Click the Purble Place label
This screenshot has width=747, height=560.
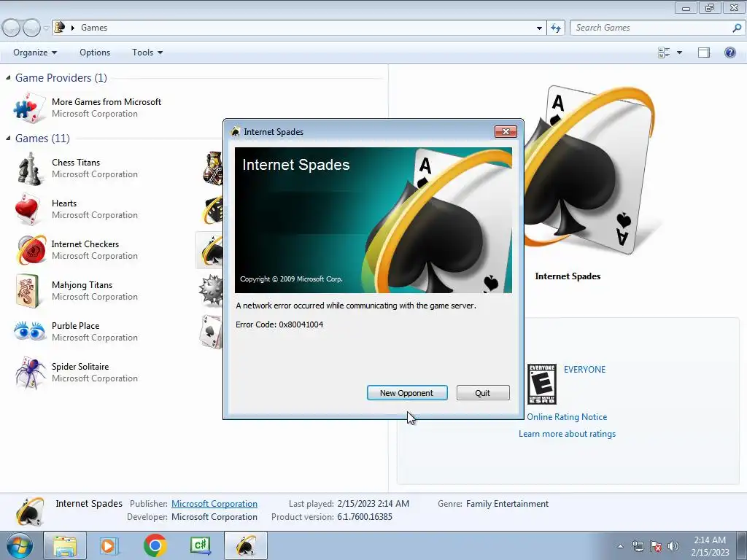(x=75, y=326)
